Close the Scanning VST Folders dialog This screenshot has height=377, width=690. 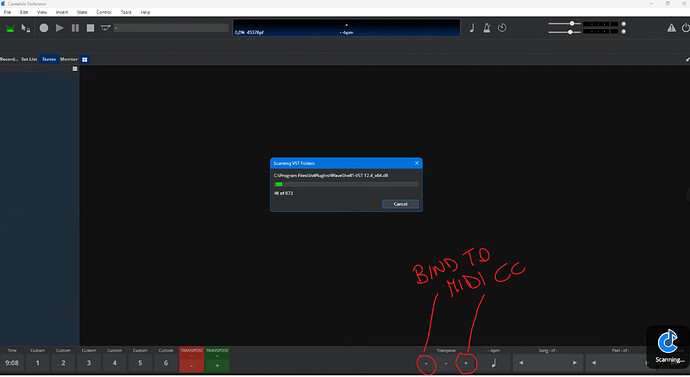pos(417,163)
